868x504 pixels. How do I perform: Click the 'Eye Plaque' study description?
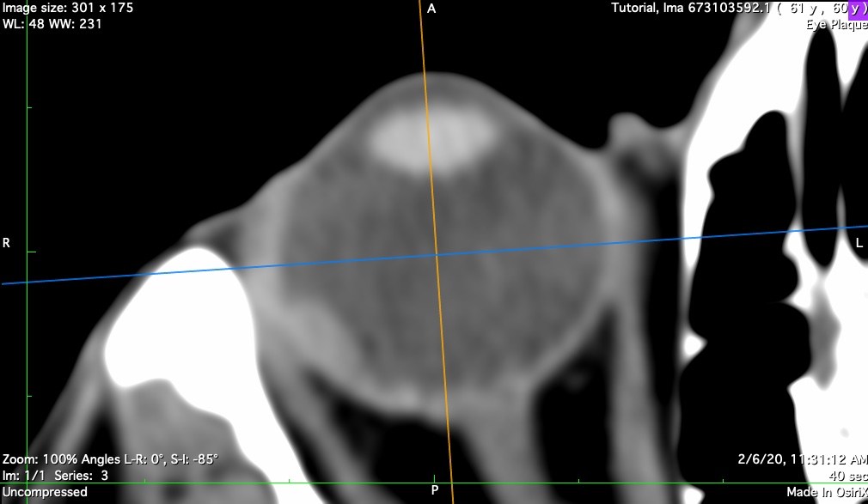835,25
